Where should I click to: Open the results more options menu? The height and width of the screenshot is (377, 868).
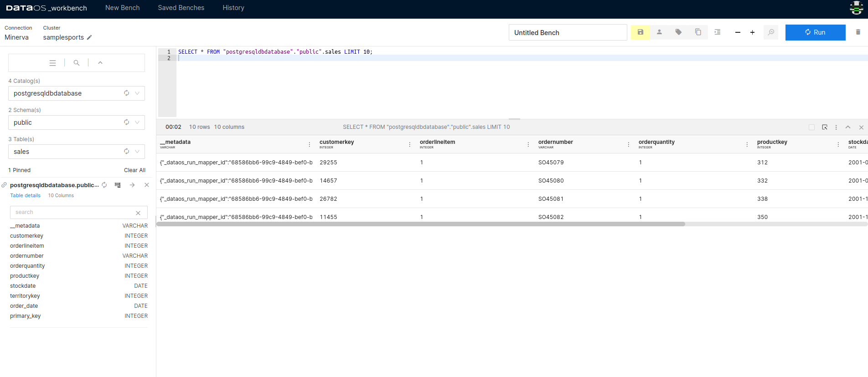(x=836, y=127)
